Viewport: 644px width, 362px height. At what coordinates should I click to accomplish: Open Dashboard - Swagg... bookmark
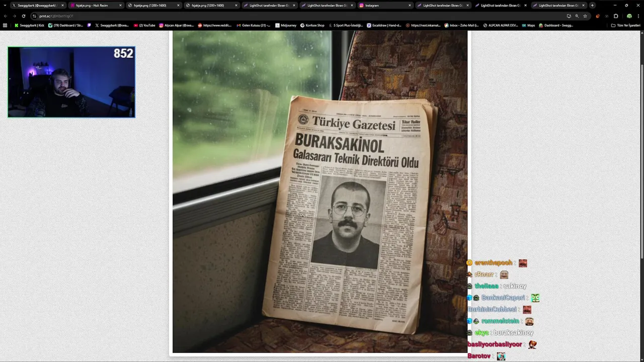(x=556, y=25)
